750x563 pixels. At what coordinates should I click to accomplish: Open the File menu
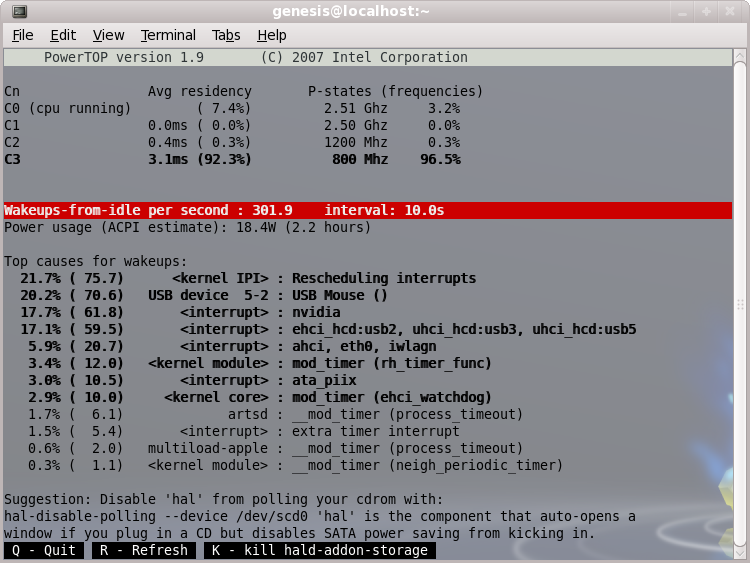[22, 35]
